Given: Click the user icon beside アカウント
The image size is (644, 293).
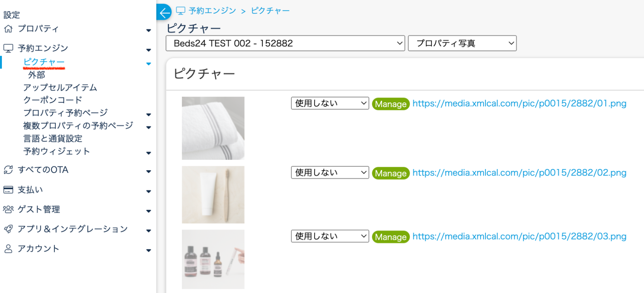Looking at the screenshot, I should click(8, 249).
